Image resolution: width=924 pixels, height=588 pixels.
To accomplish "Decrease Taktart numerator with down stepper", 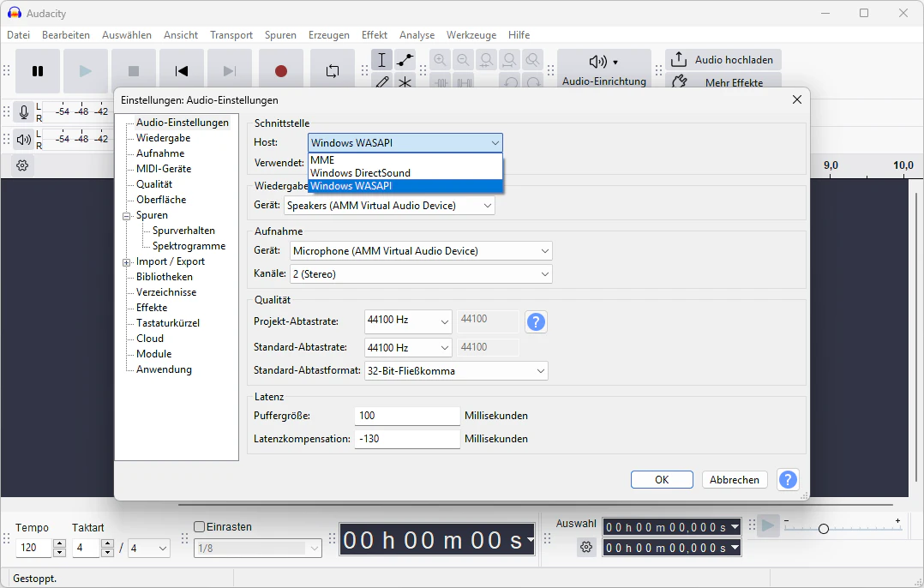I will 107,553.
